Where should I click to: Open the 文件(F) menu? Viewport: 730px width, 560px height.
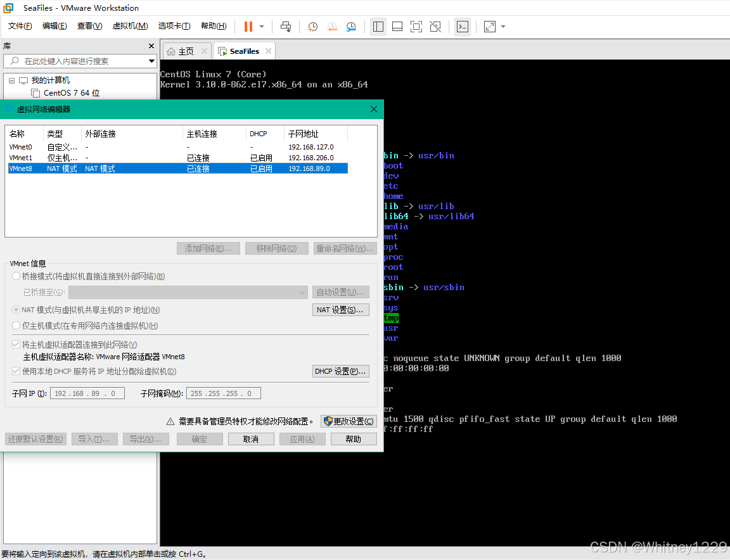[x=20, y=26]
